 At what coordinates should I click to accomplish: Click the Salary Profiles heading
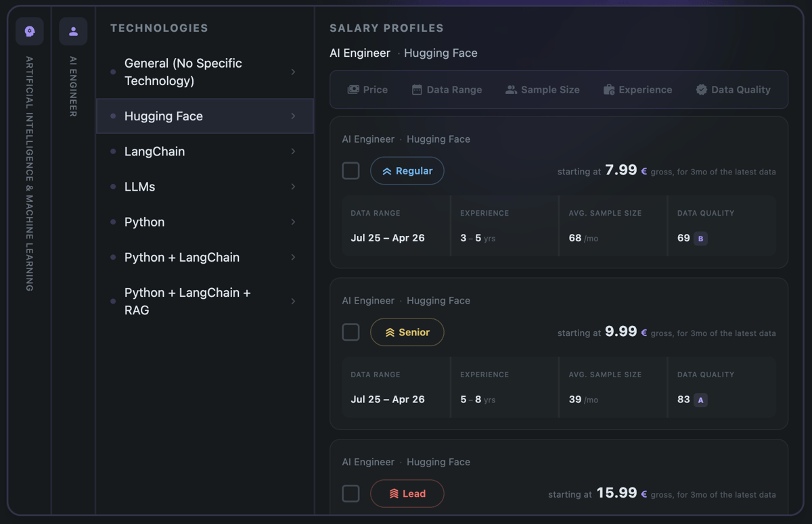386,28
